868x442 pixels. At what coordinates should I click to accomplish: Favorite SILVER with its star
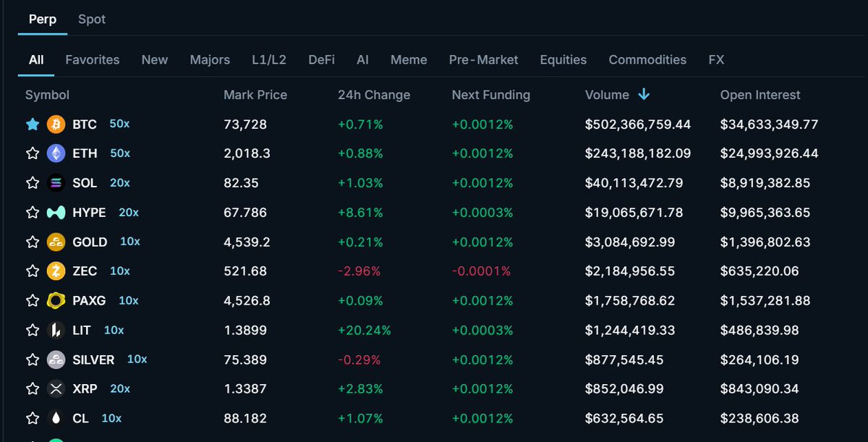coord(33,360)
